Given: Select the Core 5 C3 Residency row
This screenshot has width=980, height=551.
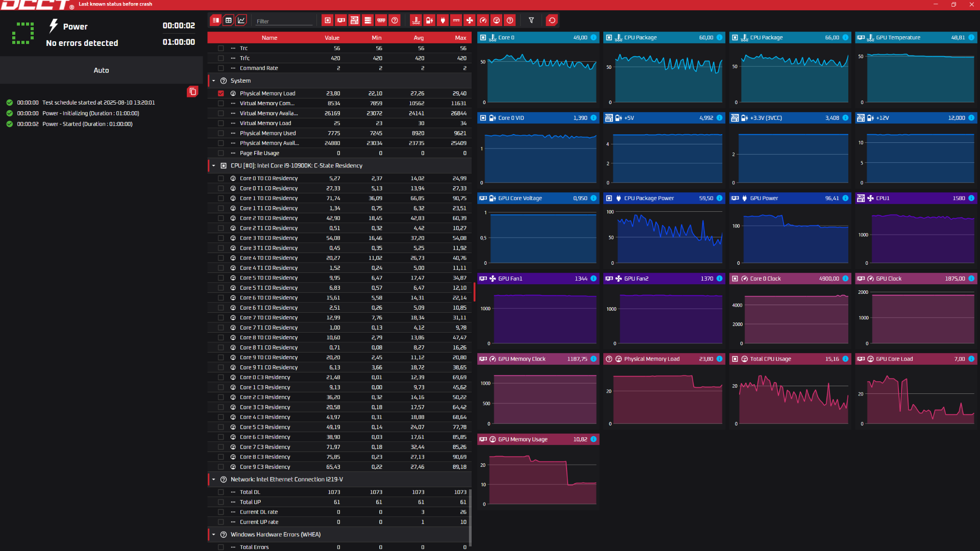Looking at the screenshot, I should [x=339, y=428].
